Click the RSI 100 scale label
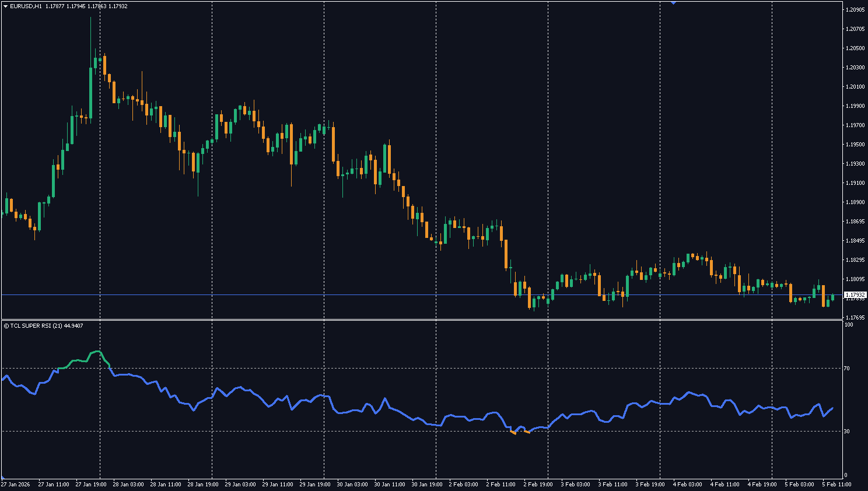The height and width of the screenshot is (491, 868). [x=849, y=325]
